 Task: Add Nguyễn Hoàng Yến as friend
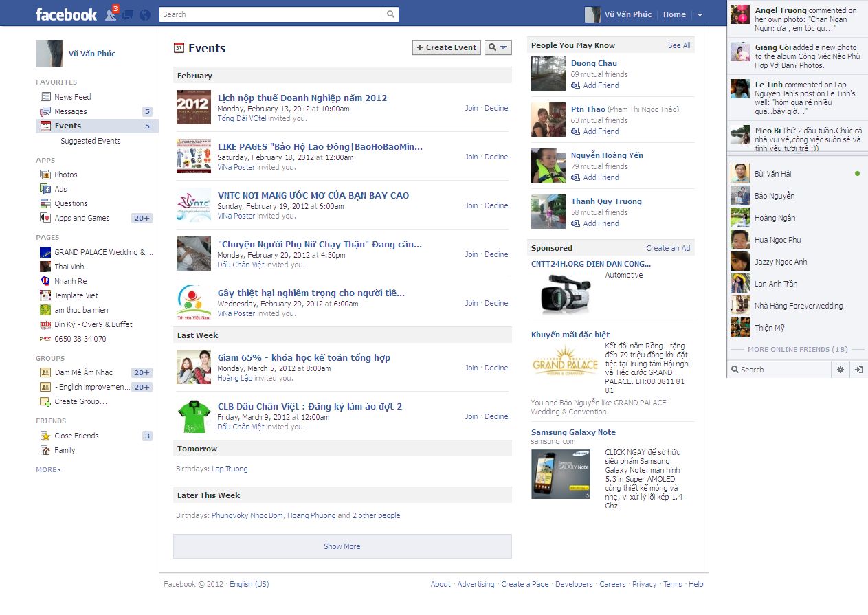[595, 177]
